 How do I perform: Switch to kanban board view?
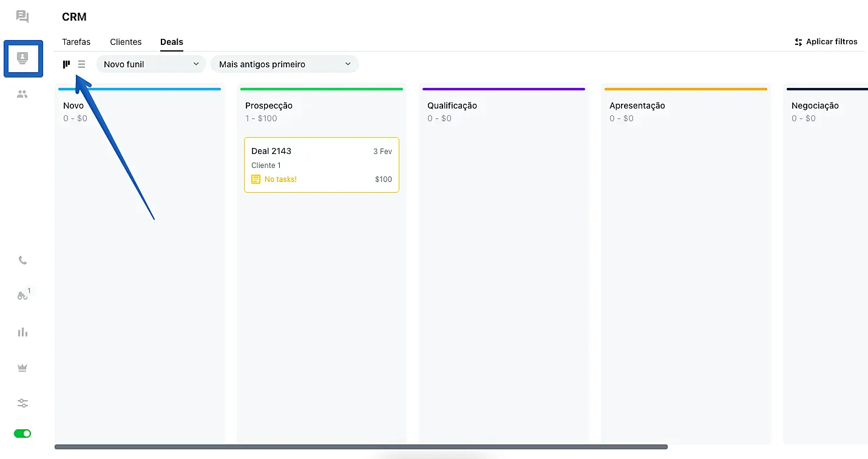click(x=66, y=64)
